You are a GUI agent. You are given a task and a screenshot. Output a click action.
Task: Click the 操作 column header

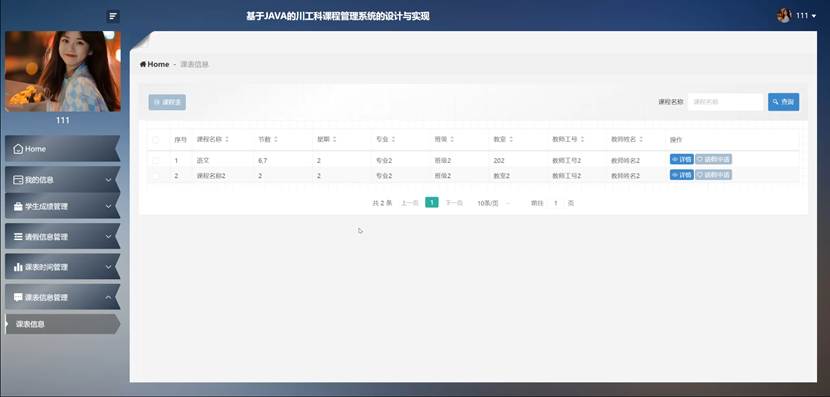pos(676,140)
